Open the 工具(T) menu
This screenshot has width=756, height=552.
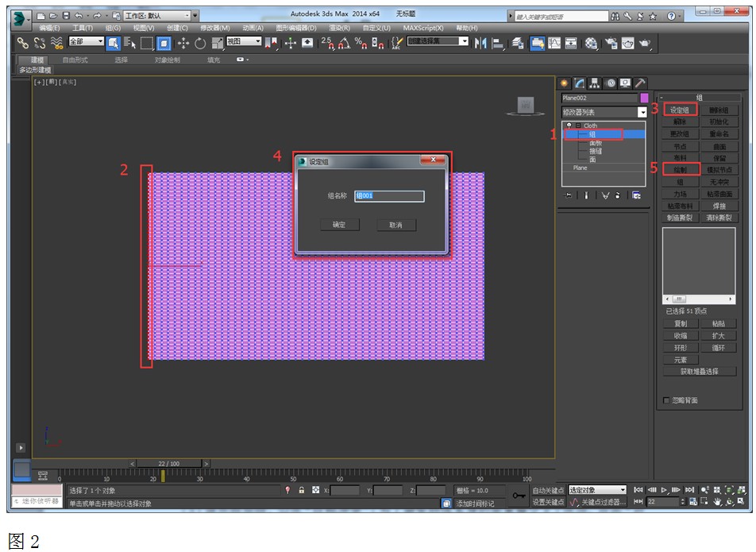(x=83, y=28)
